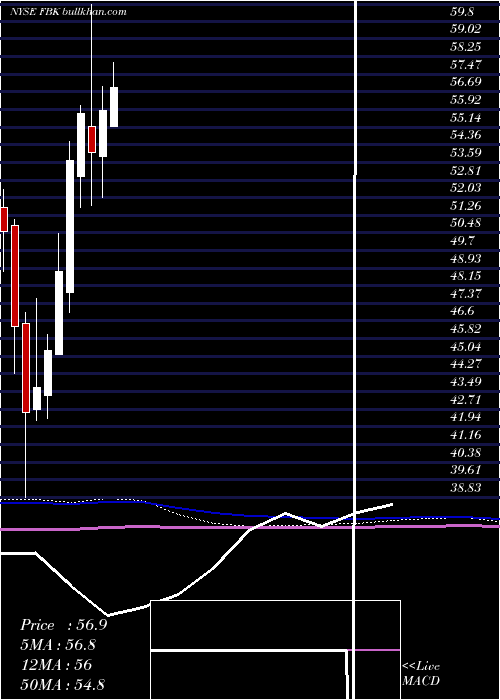Click the 45.04 price axis label
Viewport: 500px width, 700px height.
pos(465,347)
